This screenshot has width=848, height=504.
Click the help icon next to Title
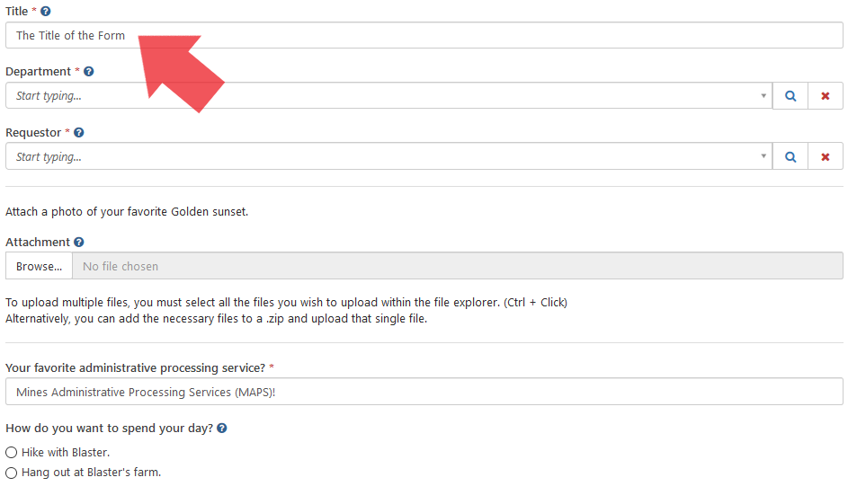coord(46,12)
